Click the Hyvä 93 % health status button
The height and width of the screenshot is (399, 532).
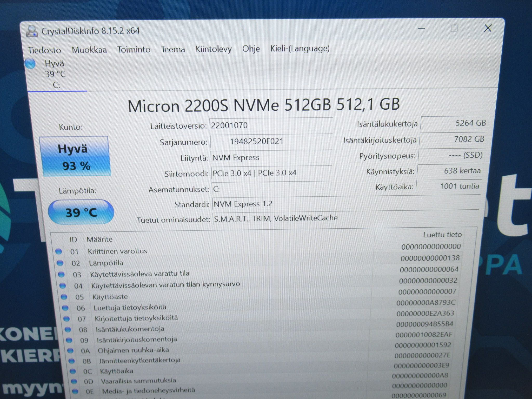click(x=75, y=156)
